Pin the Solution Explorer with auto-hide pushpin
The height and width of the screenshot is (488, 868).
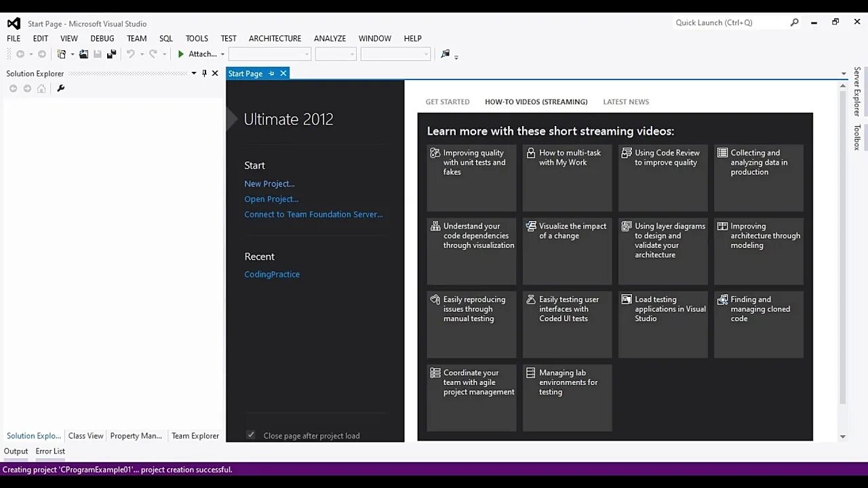(x=204, y=73)
